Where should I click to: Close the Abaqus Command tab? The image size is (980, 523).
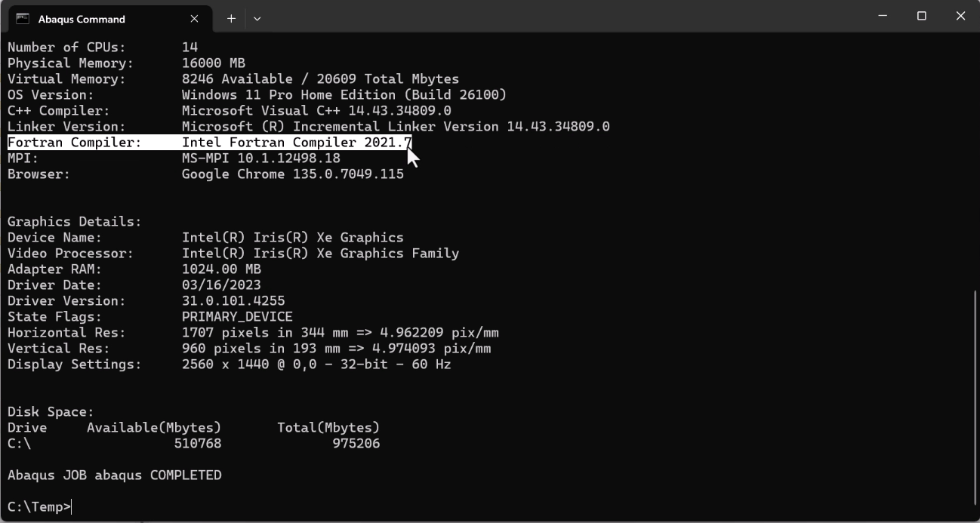194,19
